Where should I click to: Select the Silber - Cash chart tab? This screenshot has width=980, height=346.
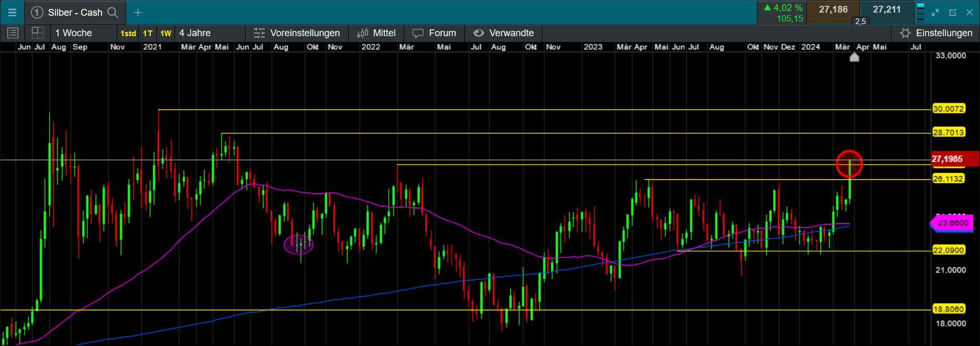pyautogui.click(x=74, y=13)
